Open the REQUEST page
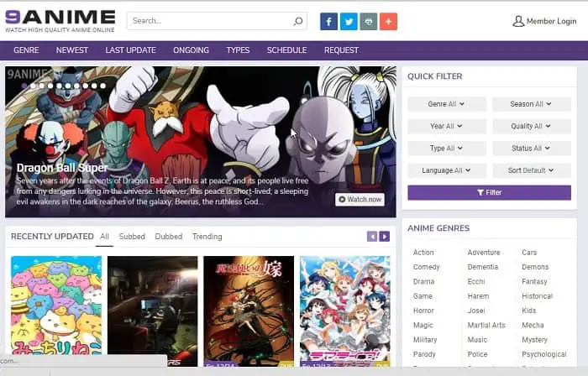This screenshot has width=588, height=376. click(341, 50)
